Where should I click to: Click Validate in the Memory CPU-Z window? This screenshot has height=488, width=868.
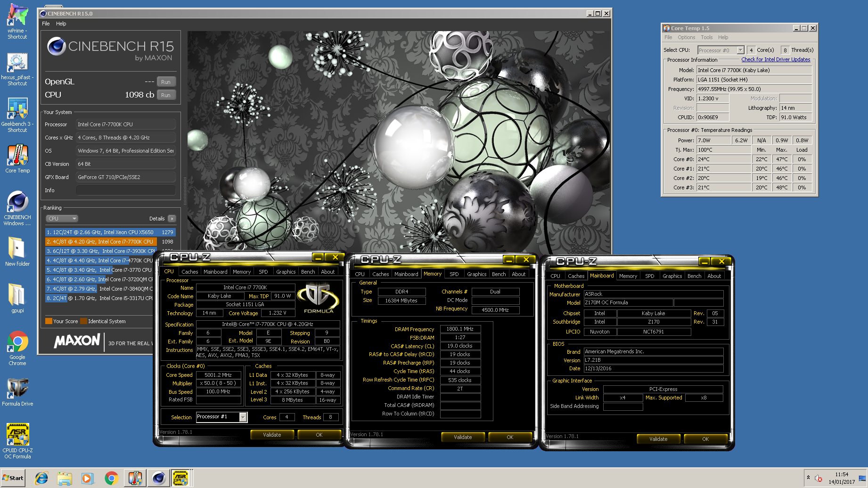[463, 437]
